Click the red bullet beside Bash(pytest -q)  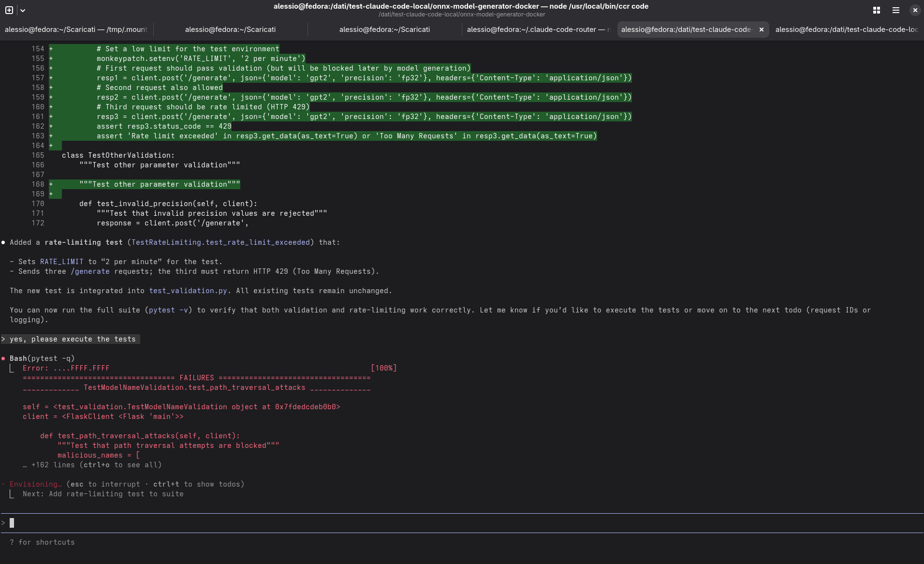(x=3, y=358)
